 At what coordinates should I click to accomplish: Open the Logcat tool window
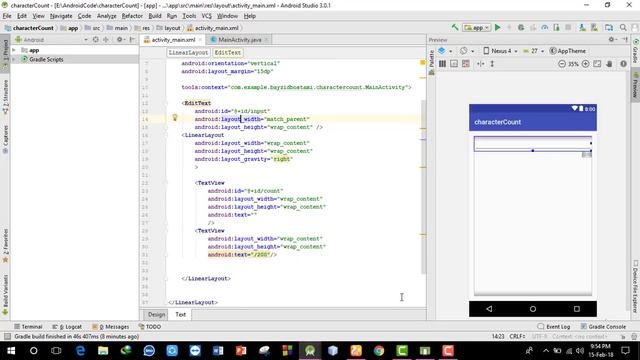tap(67, 327)
